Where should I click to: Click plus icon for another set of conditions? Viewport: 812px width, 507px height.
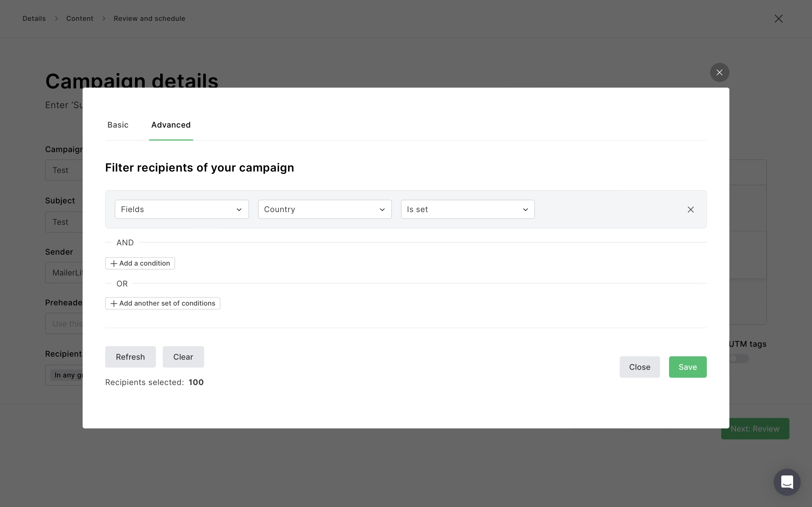coord(114,303)
